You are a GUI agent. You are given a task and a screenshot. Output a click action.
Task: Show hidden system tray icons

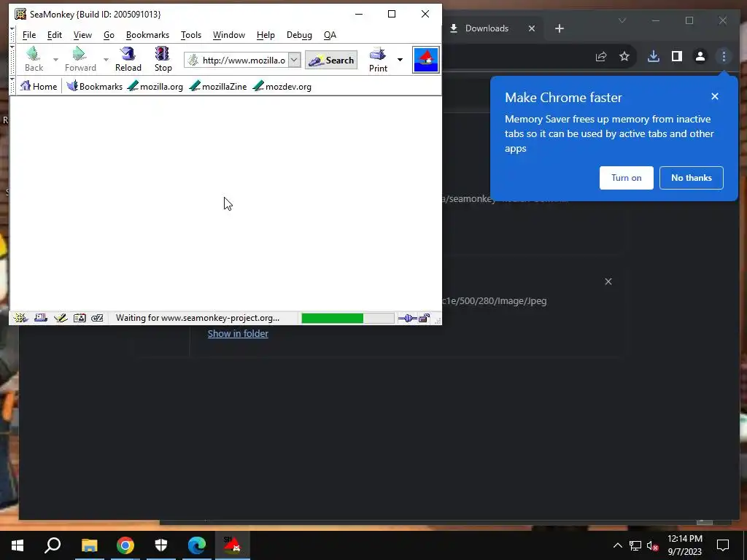(x=617, y=545)
